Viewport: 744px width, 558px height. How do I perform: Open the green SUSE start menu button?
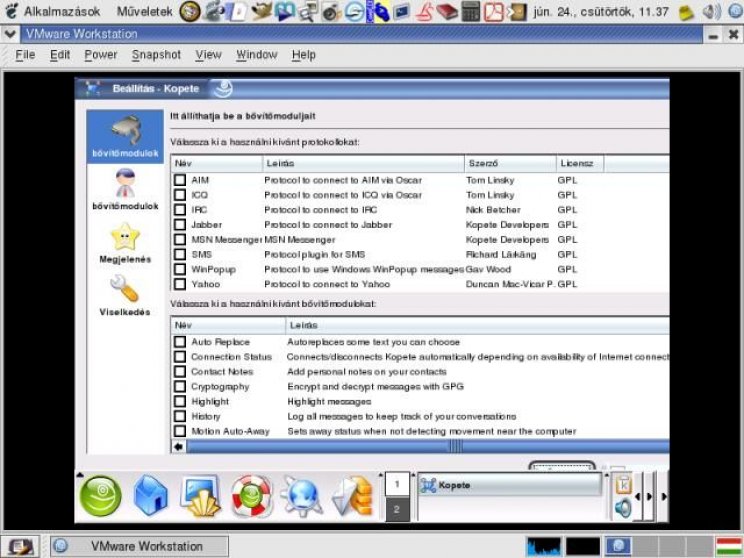(101, 496)
